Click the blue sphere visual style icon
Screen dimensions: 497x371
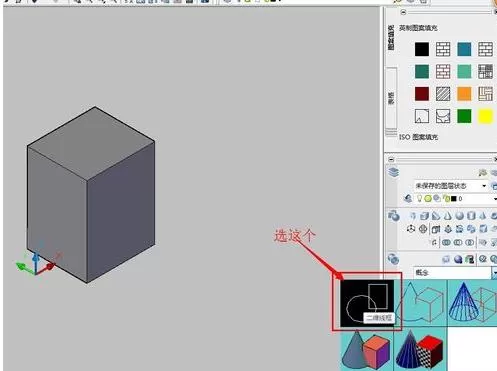pyautogui.click(x=458, y=259)
